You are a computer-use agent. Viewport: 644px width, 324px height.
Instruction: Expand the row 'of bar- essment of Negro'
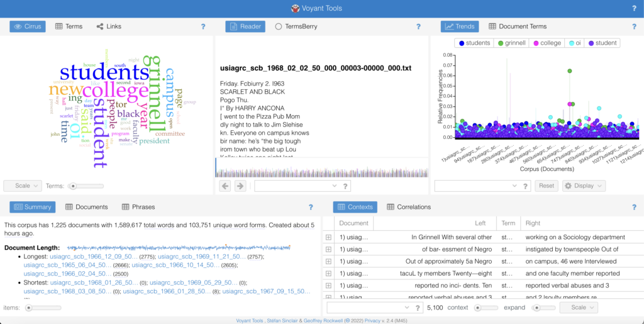pyautogui.click(x=328, y=249)
